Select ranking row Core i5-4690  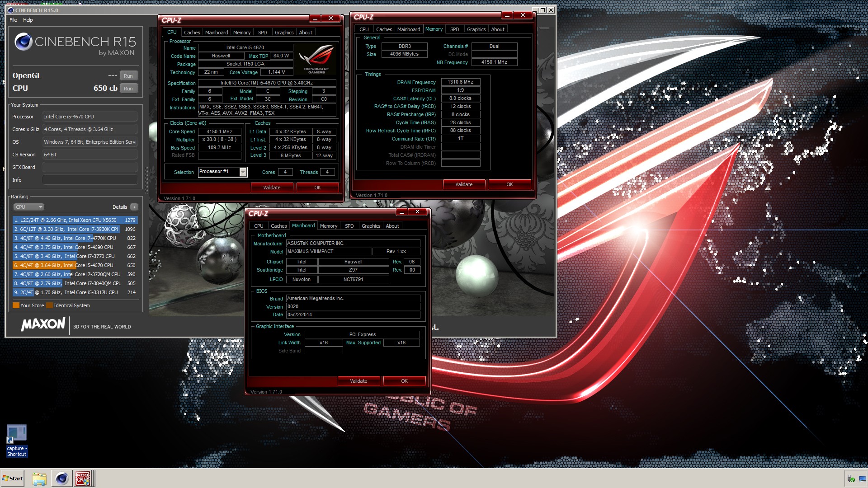[75, 247]
